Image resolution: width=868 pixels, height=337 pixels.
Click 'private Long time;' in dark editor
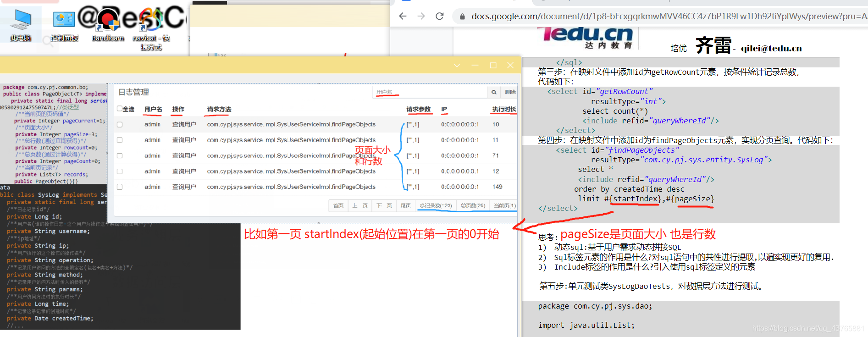[x=38, y=304]
